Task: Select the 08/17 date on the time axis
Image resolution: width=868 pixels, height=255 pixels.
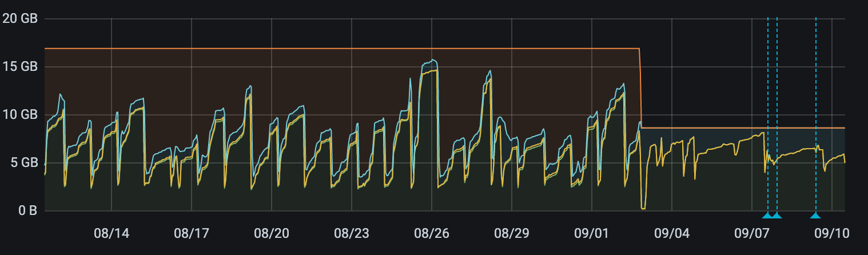Action: pyautogui.click(x=191, y=233)
